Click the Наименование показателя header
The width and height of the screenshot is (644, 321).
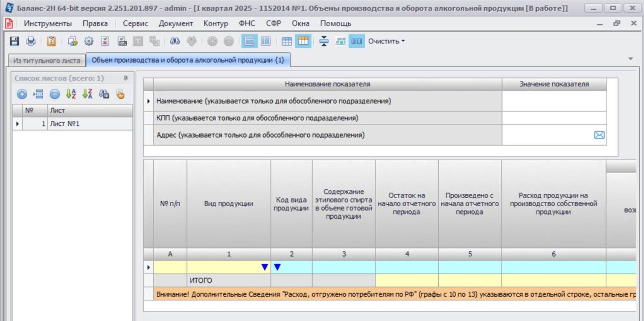pyautogui.click(x=327, y=84)
